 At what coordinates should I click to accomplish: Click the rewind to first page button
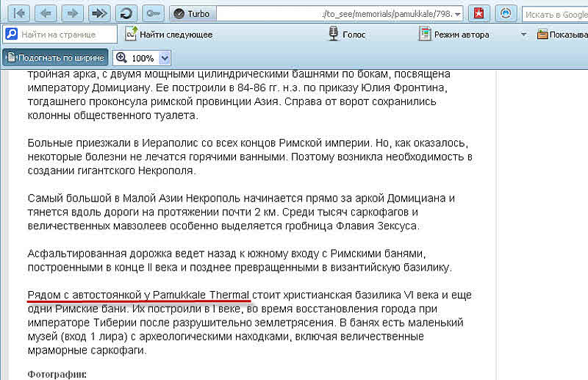(x=19, y=13)
